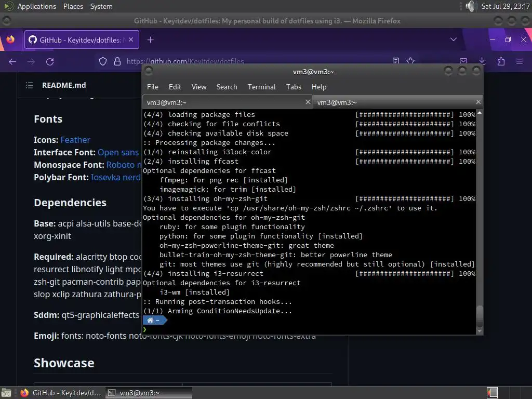Click the Firefox logo icon in bottom taskbar
532x399 pixels.
(24, 393)
